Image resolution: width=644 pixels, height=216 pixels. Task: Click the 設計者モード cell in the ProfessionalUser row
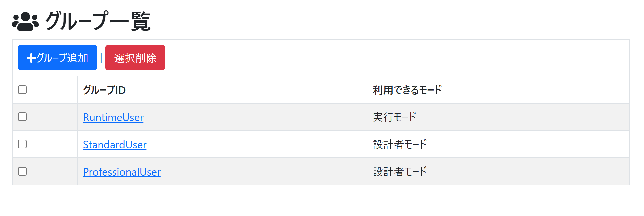400,172
